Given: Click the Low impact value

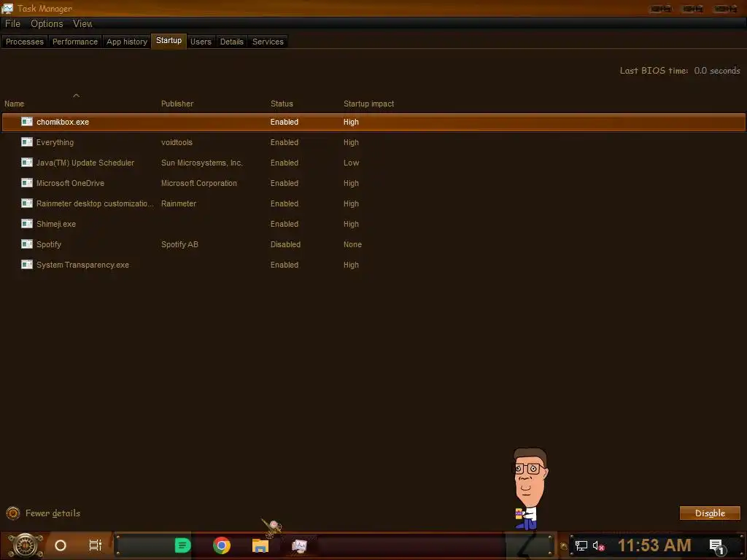Looking at the screenshot, I should pyautogui.click(x=351, y=163).
